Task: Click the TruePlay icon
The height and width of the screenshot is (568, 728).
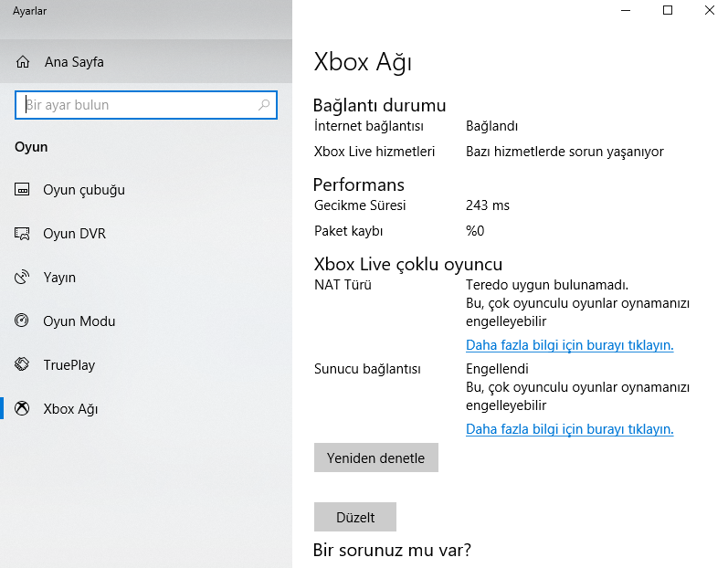Action: point(22,364)
